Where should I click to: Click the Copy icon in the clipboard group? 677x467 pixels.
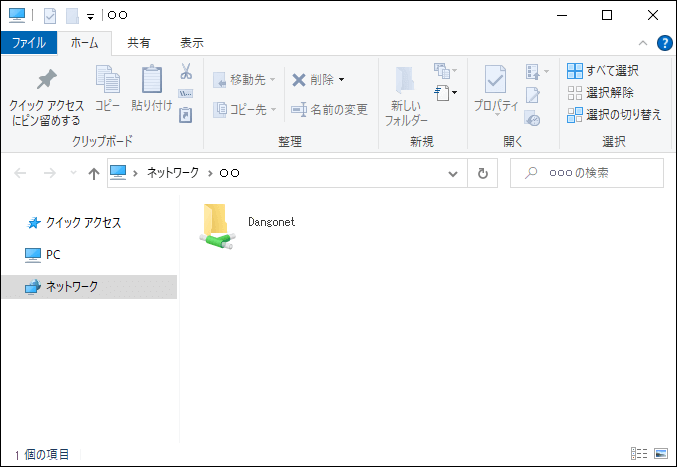[107, 82]
